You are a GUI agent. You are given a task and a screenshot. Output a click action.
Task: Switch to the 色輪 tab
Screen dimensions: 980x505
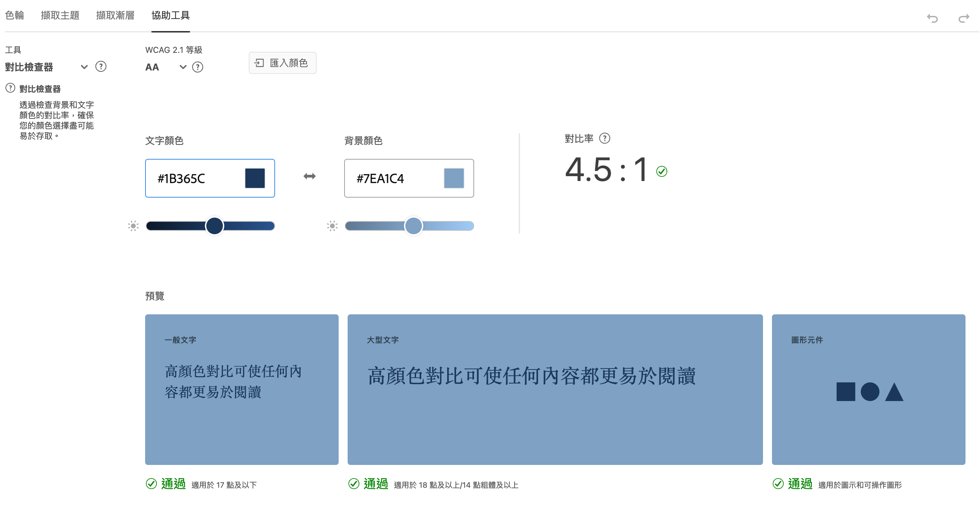15,15
